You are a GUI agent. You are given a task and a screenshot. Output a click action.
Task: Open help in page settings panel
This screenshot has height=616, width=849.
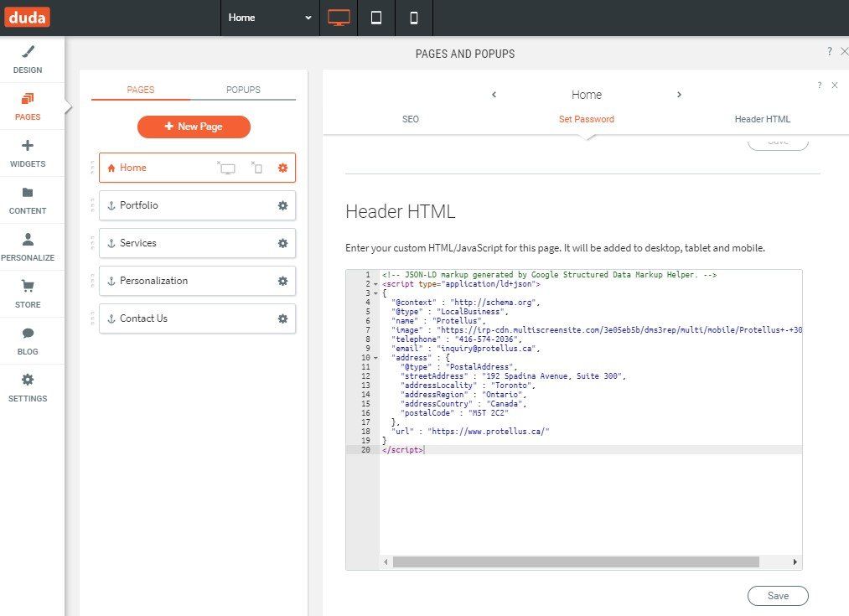pos(819,85)
